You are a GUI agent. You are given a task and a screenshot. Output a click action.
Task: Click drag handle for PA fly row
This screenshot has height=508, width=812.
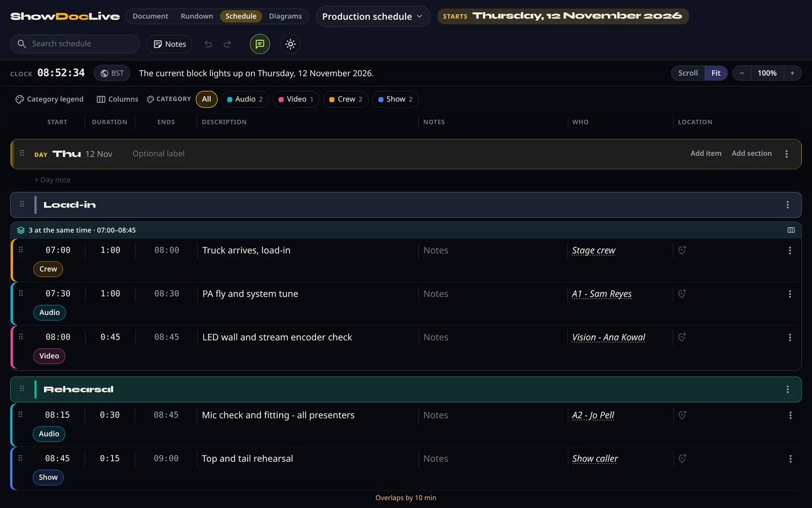pyautogui.click(x=21, y=293)
